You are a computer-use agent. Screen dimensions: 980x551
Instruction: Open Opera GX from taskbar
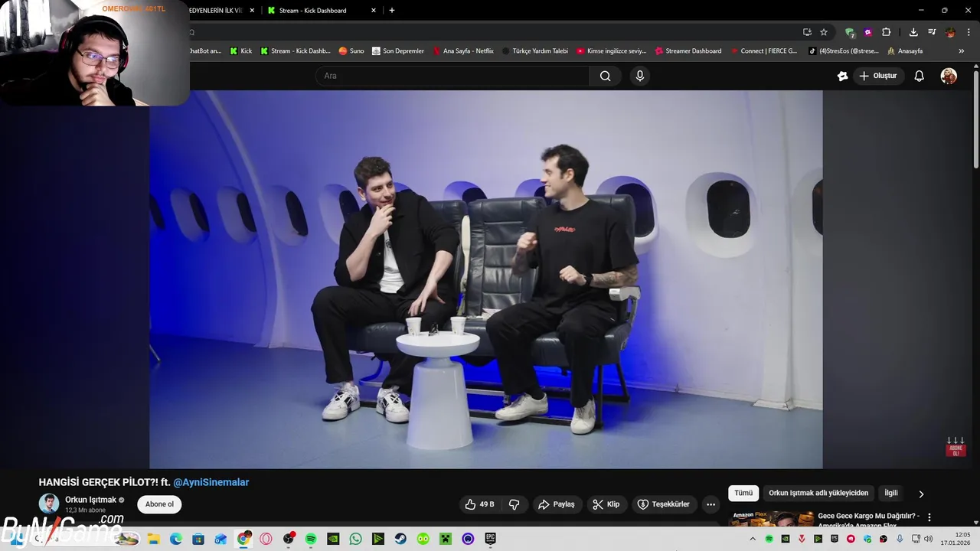266,539
